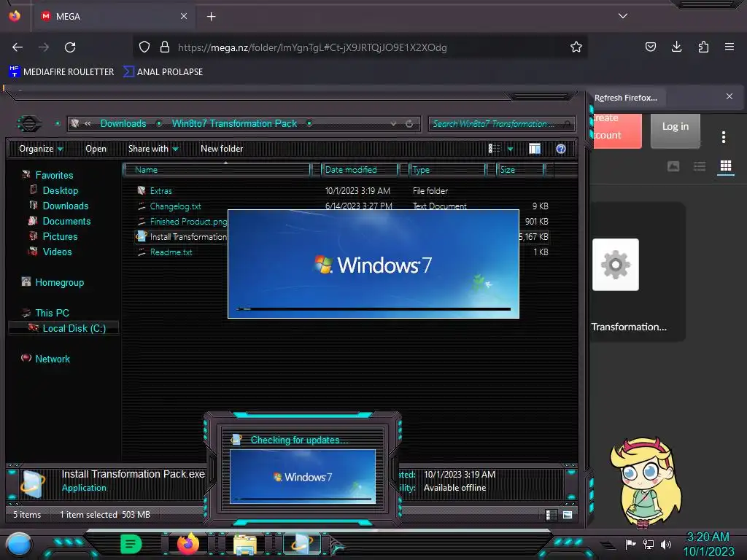Select Changelog.txt file
This screenshot has height=560, width=747.
(175, 206)
